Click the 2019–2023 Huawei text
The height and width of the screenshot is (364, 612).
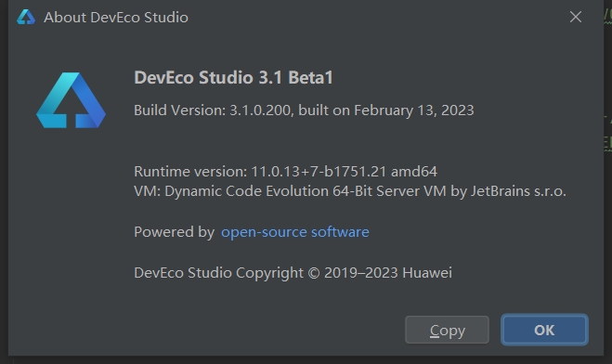pos(388,273)
